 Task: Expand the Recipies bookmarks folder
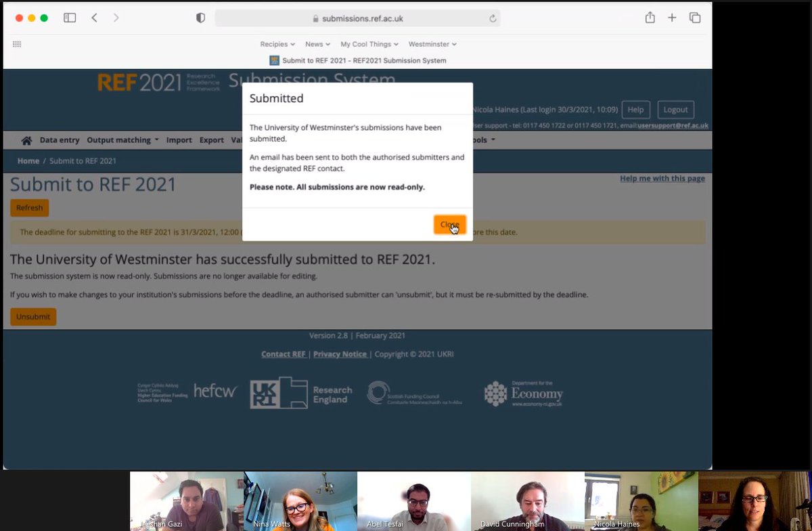tap(277, 44)
